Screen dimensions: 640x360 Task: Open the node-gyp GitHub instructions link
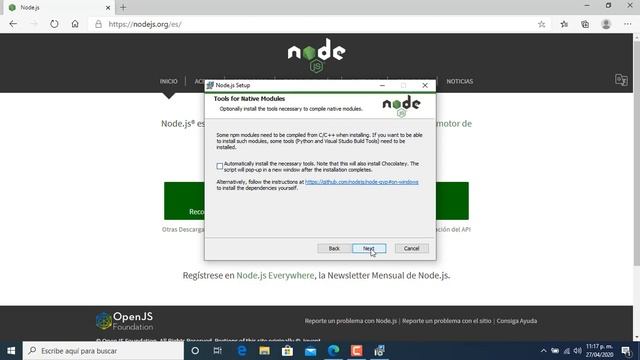click(362, 182)
